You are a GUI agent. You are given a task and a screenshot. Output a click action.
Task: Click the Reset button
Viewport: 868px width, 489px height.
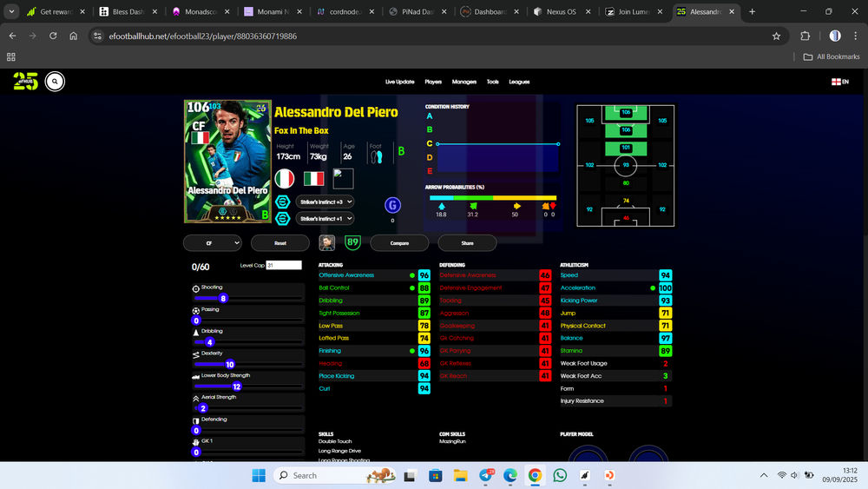tap(280, 243)
